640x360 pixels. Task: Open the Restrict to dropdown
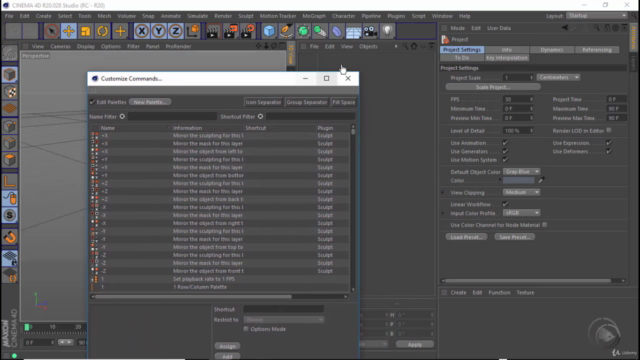[284, 320]
